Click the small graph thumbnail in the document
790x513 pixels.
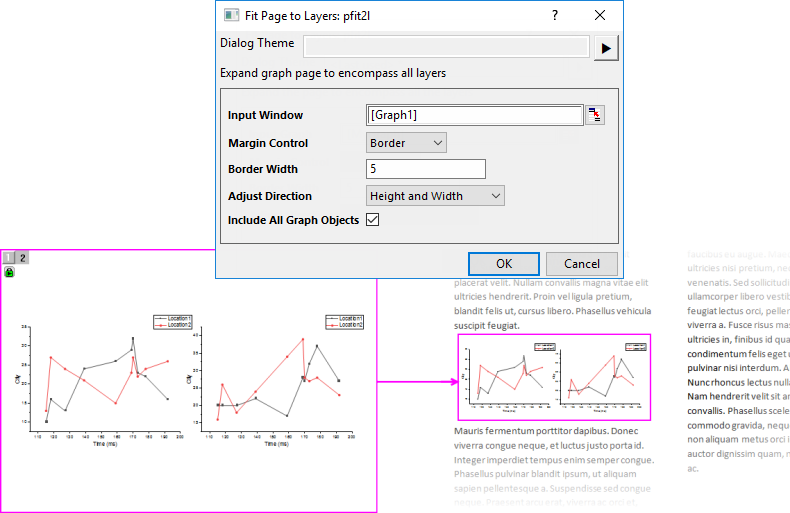(x=554, y=377)
